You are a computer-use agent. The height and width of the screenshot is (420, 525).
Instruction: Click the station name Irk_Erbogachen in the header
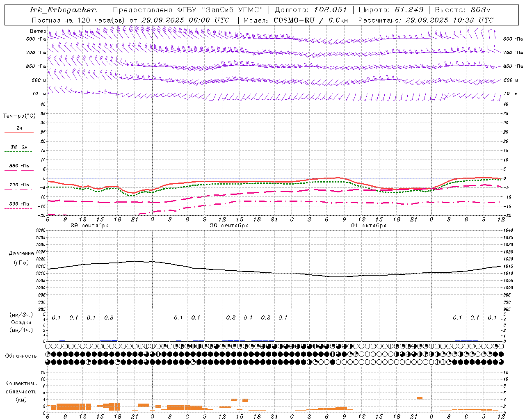click(63, 10)
